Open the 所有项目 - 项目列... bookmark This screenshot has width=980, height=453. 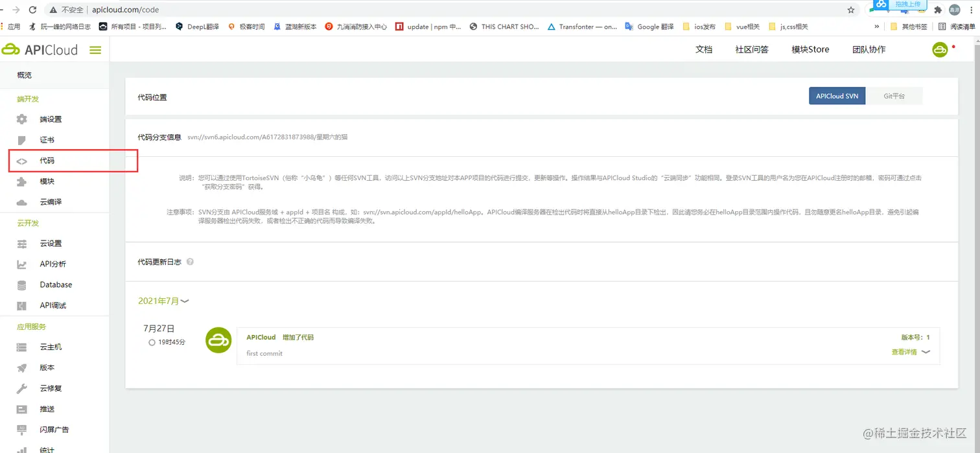[x=133, y=27]
